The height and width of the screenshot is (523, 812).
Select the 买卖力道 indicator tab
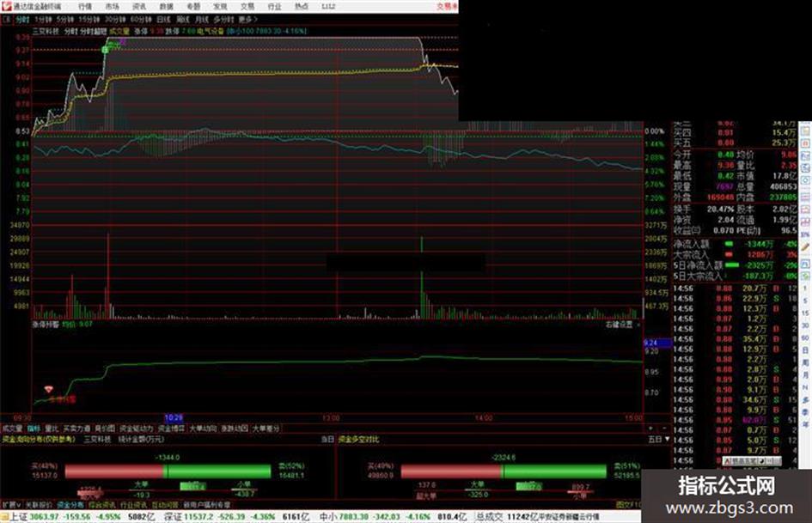click(76, 429)
